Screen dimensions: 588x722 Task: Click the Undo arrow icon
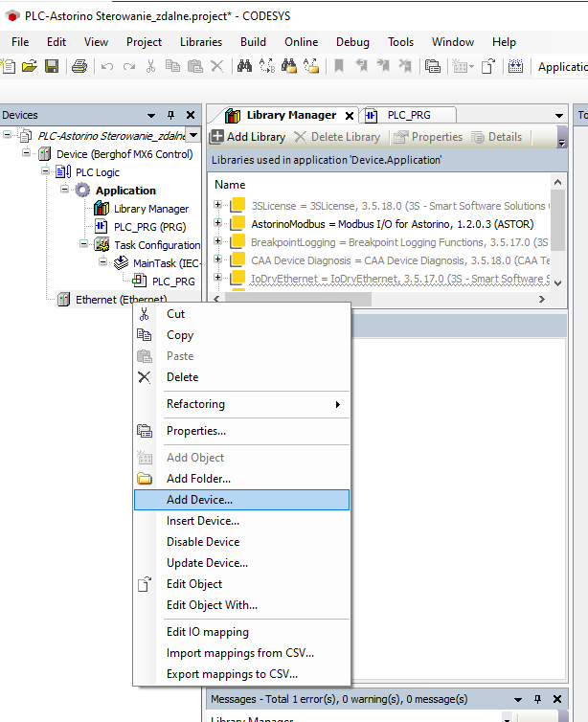click(x=107, y=67)
